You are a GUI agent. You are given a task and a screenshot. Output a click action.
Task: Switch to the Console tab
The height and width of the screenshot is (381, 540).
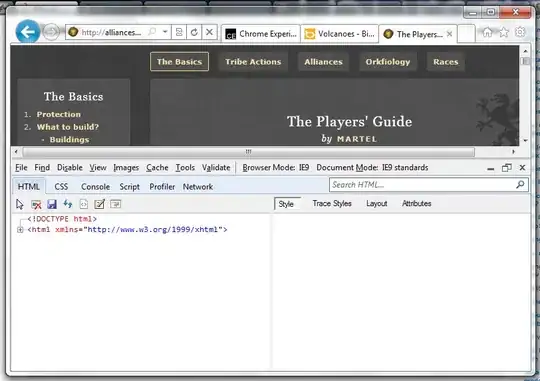coord(95,187)
